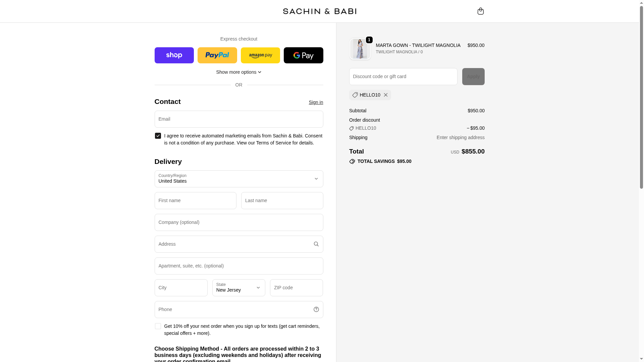Viewport: 644px width, 362px height.
Task: Enable text signup 10% off checkbox
Action: tap(158, 326)
